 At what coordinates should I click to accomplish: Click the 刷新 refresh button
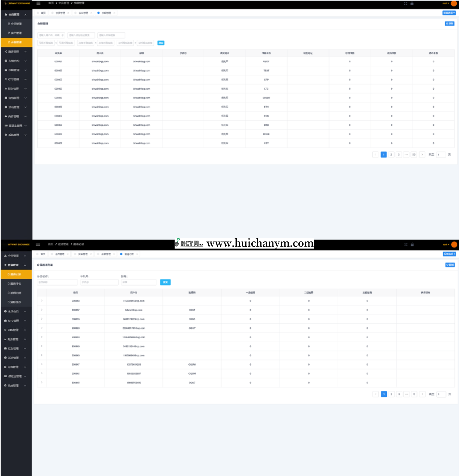[x=449, y=24]
